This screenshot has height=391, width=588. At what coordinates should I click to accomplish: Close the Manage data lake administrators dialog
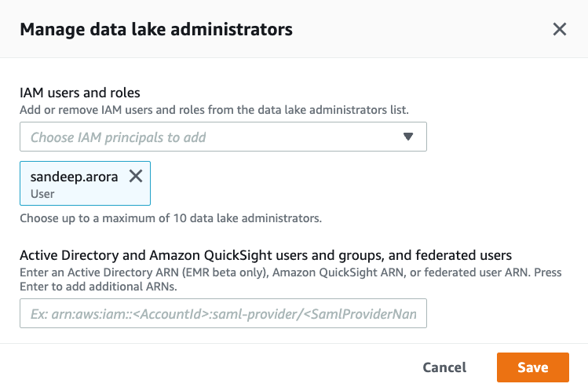(x=559, y=30)
